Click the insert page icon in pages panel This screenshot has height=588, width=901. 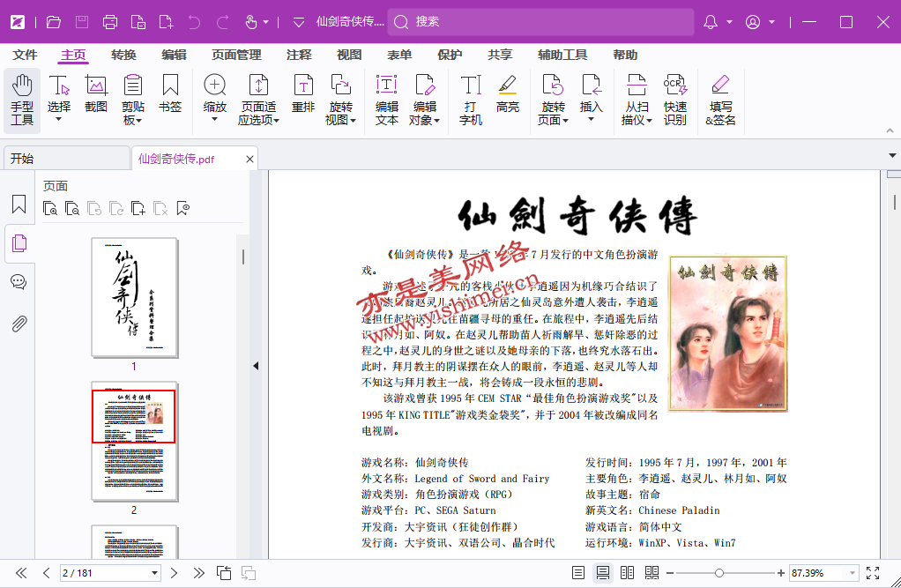point(138,209)
